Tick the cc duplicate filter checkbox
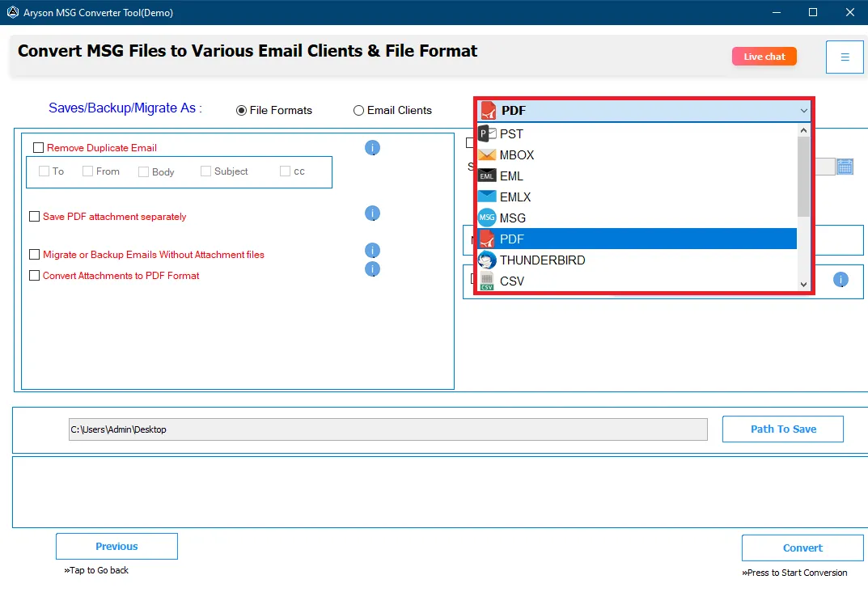Viewport: 868px width, 592px height. (285, 171)
